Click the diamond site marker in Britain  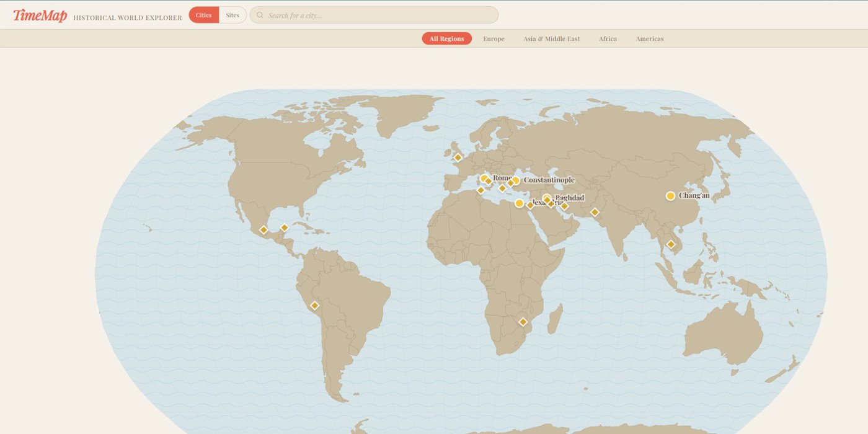click(x=458, y=157)
